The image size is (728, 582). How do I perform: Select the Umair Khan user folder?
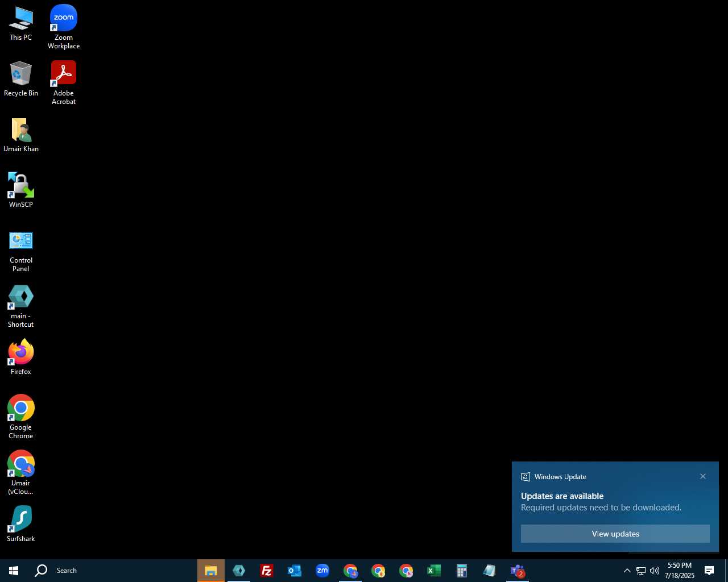click(x=21, y=135)
